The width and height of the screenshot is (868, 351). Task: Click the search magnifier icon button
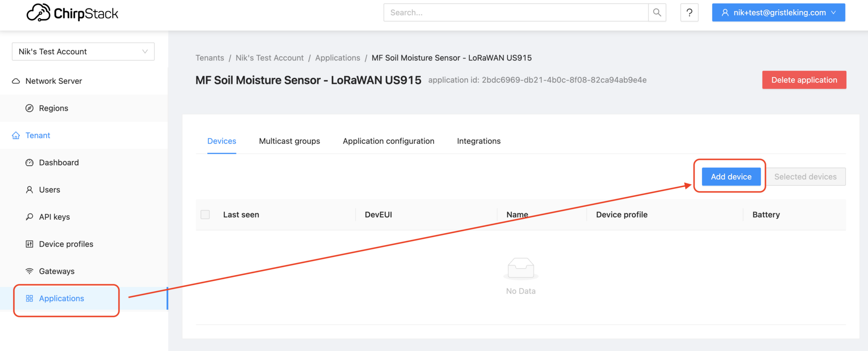point(657,13)
